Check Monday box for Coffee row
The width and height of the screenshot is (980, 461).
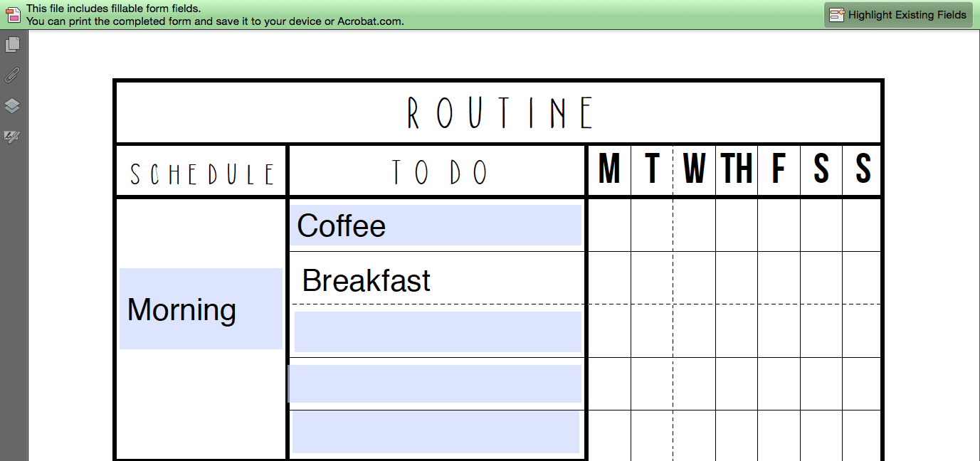point(609,225)
